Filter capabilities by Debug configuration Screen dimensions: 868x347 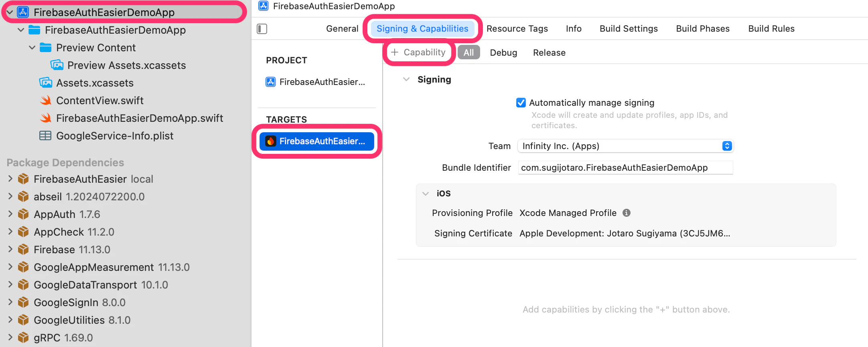(x=503, y=52)
